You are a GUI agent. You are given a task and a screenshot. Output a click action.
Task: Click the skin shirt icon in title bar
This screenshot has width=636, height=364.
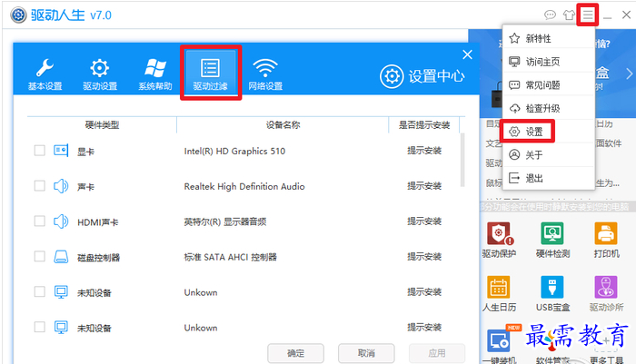pos(569,15)
